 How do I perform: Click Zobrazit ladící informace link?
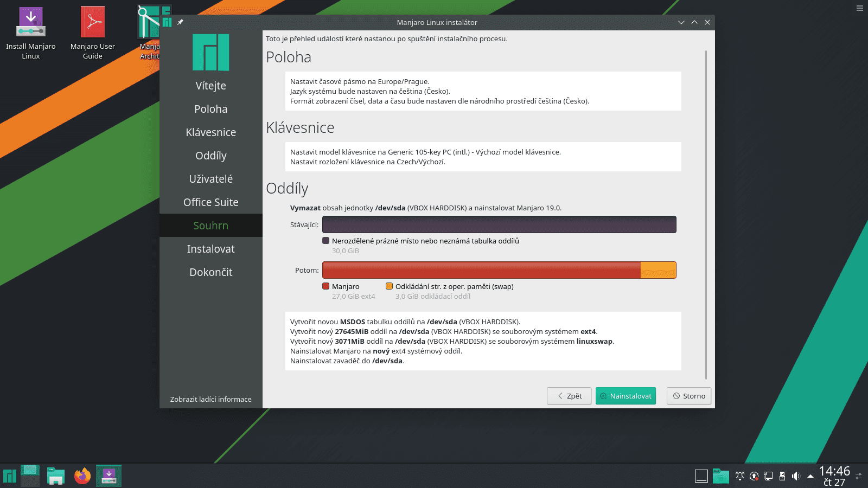coord(211,399)
